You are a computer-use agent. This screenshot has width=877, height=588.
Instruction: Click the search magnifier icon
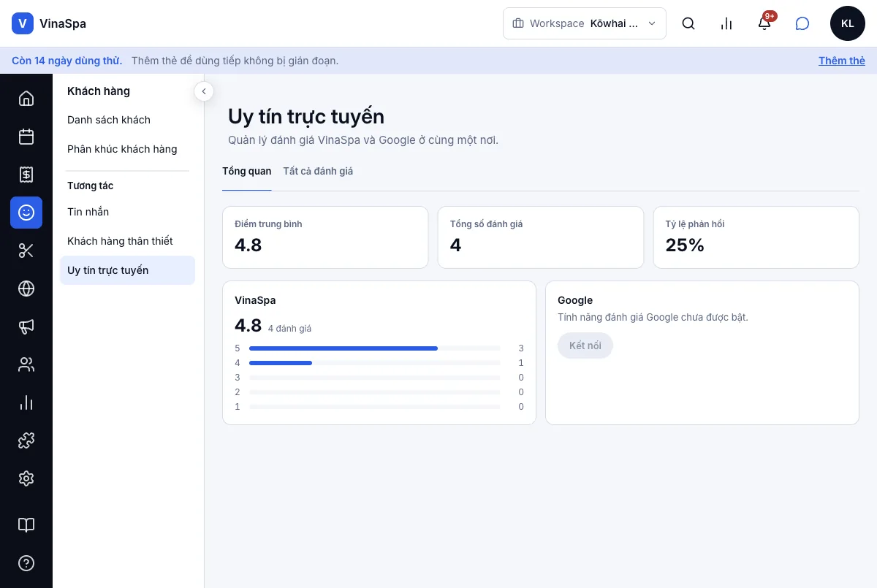click(688, 23)
